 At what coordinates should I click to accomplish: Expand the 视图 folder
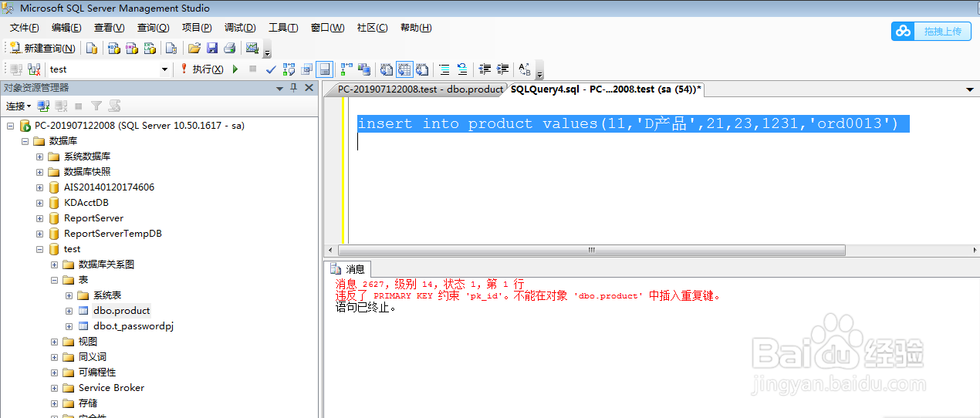[x=54, y=342]
